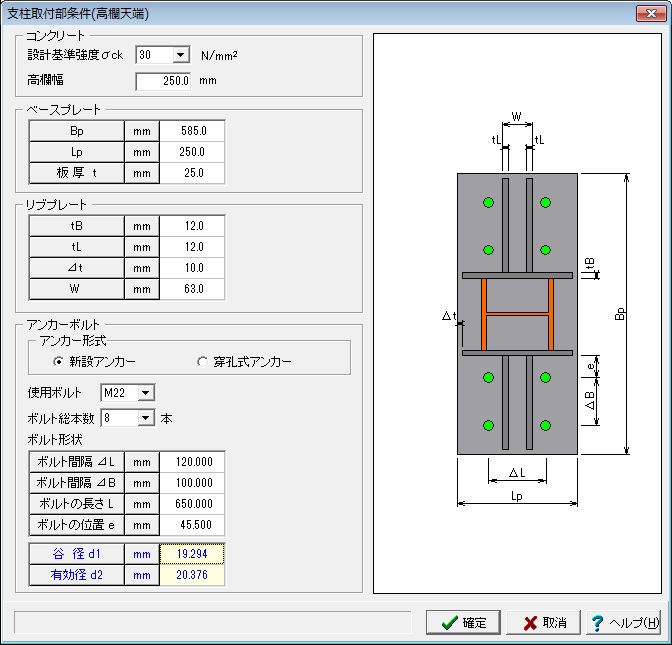The image size is (672, 645).
Task: Click the tB row label cell
Action: [77, 226]
